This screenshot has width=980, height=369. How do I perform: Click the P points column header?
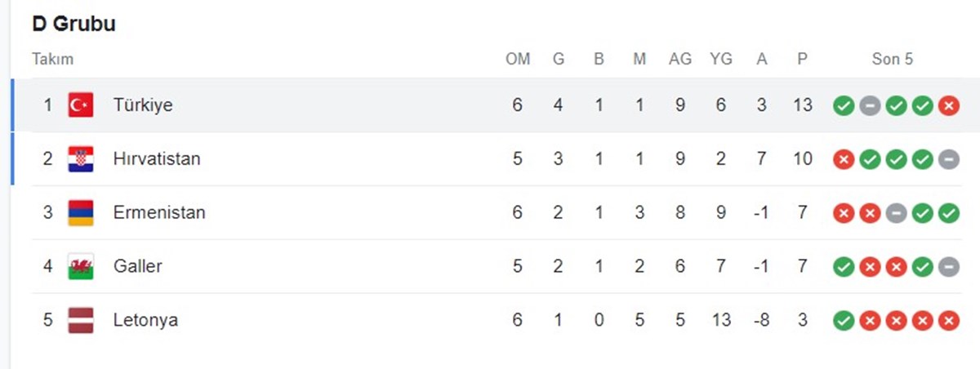(803, 59)
